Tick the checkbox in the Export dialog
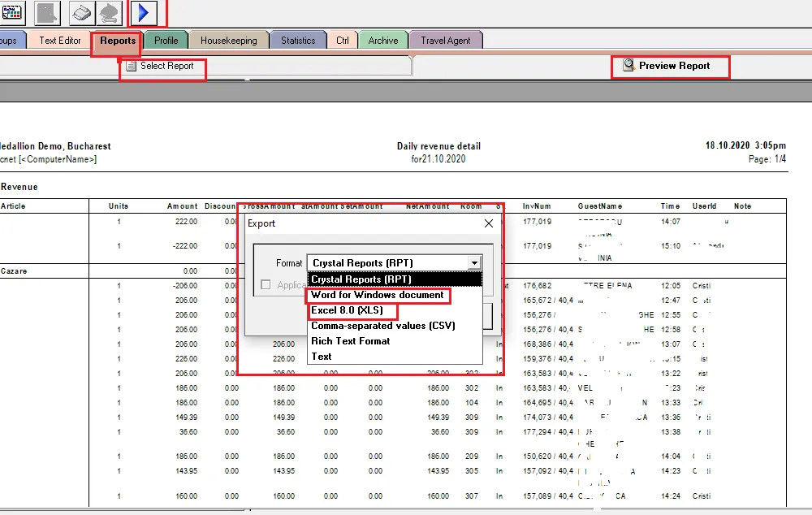812x515 pixels. (266, 284)
